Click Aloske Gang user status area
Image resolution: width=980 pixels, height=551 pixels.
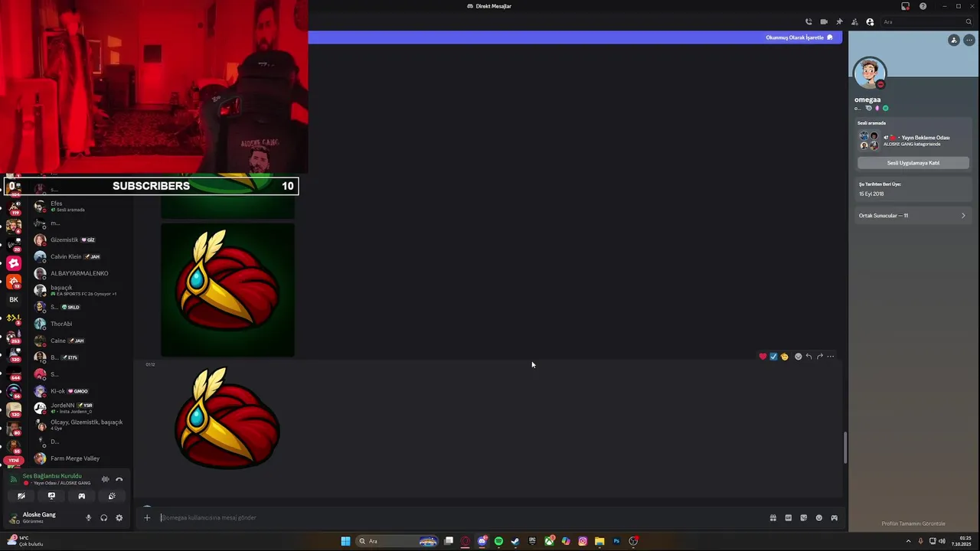[42, 518]
